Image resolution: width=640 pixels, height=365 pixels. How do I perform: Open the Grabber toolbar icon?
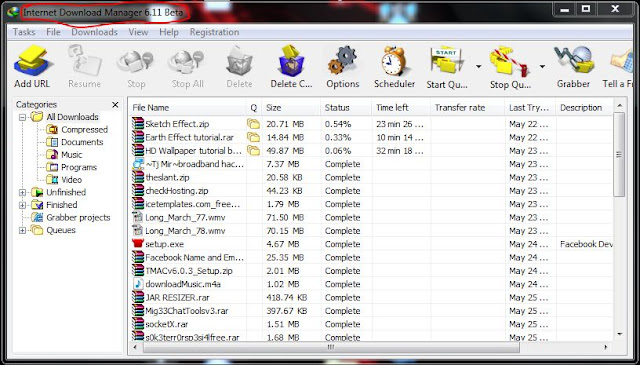click(x=573, y=60)
